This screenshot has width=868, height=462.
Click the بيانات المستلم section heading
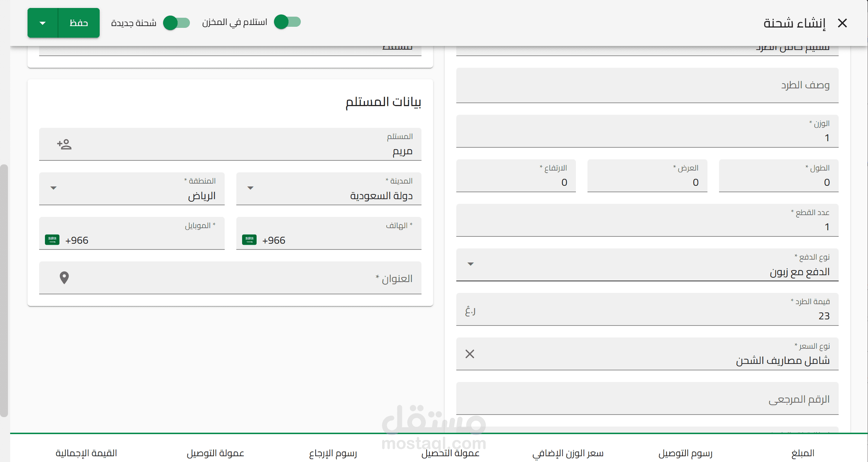click(383, 102)
